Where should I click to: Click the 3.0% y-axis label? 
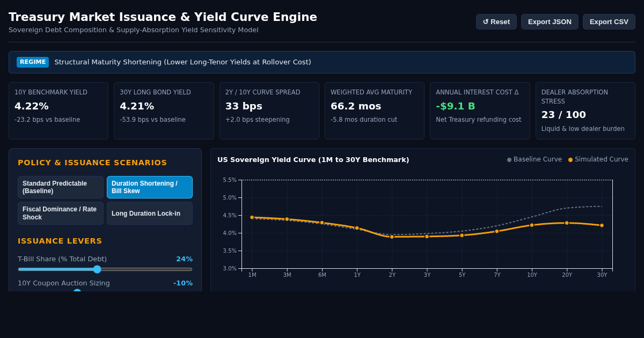click(x=230, y=269)
